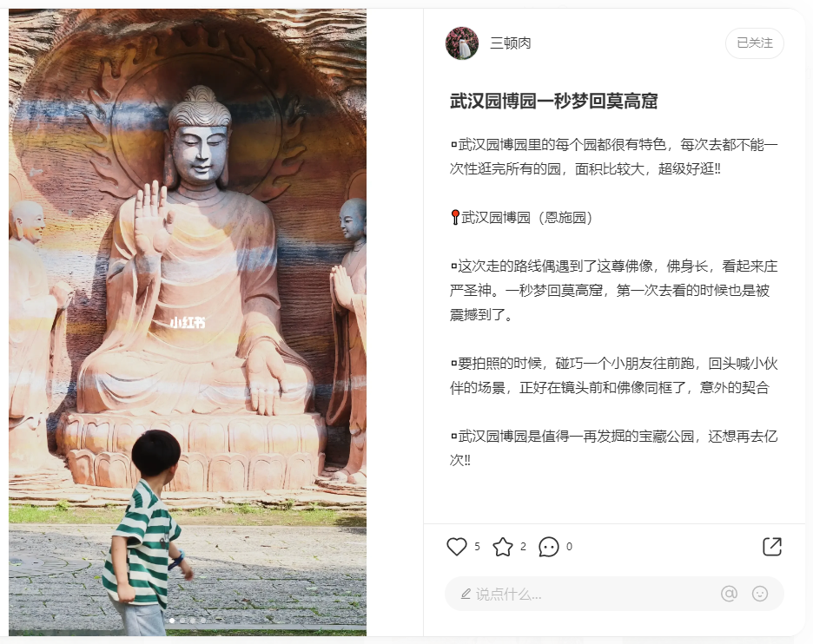Viewport: 813px width, 644px height.
Task: Toggle the 已关注 follow button
Action: tap(755, 43)
